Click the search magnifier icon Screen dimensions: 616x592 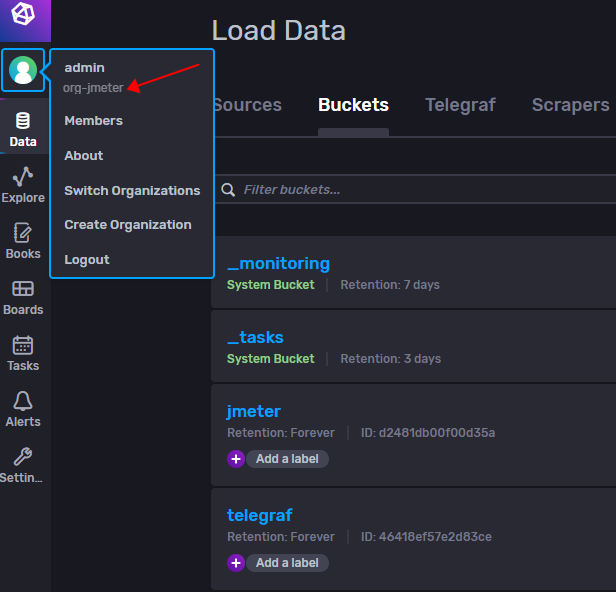click(x=228, y=190)
